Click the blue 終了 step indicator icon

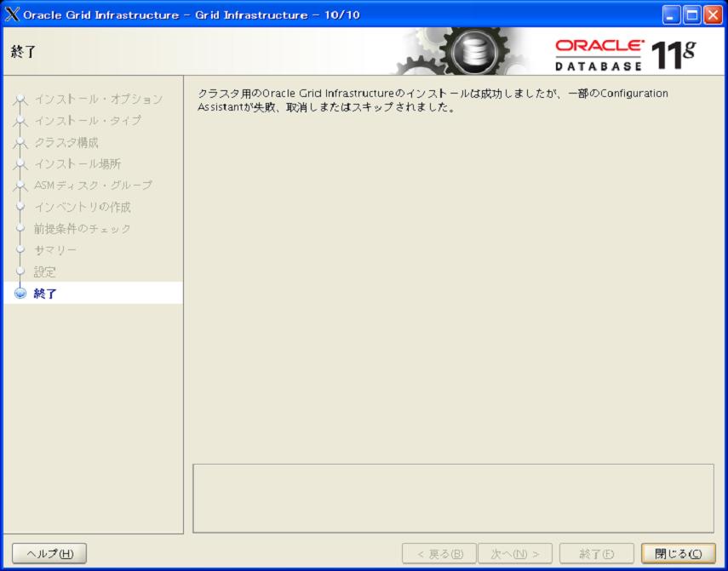coord(20,294)
